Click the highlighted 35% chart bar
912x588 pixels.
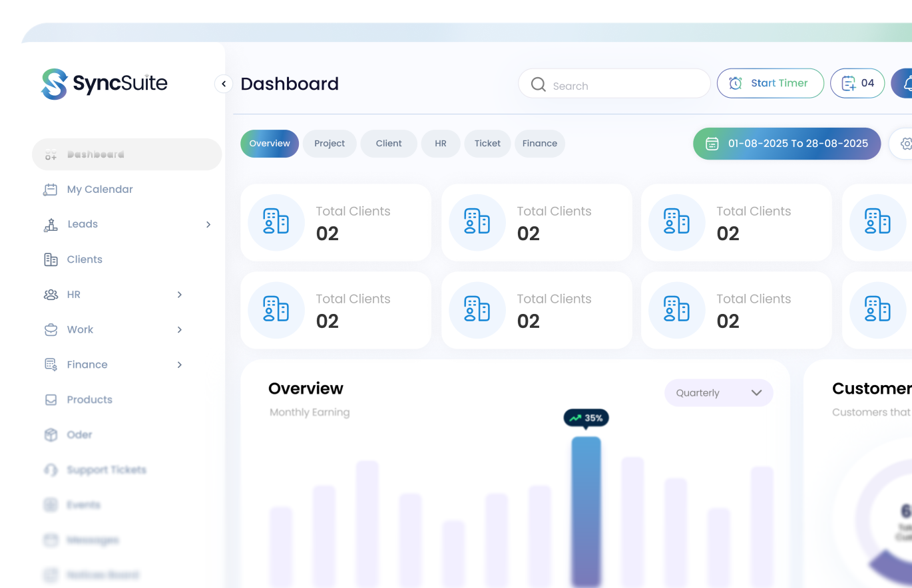[586, 511]
